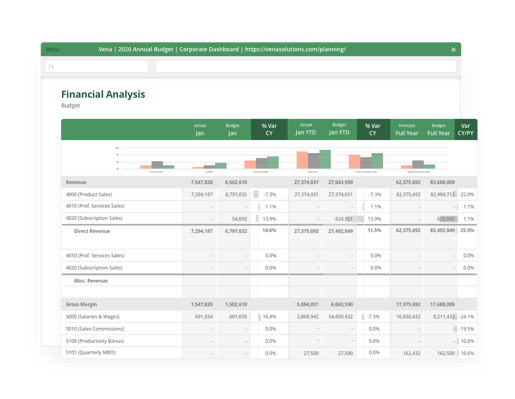Click the Revenue Actual Jan cell 7,547,820
Viewport: 515px width, 399px height.
tap(202, 182)
